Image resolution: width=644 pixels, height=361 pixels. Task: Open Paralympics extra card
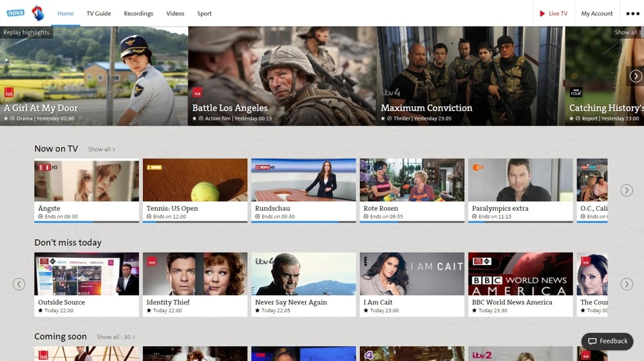520,191
